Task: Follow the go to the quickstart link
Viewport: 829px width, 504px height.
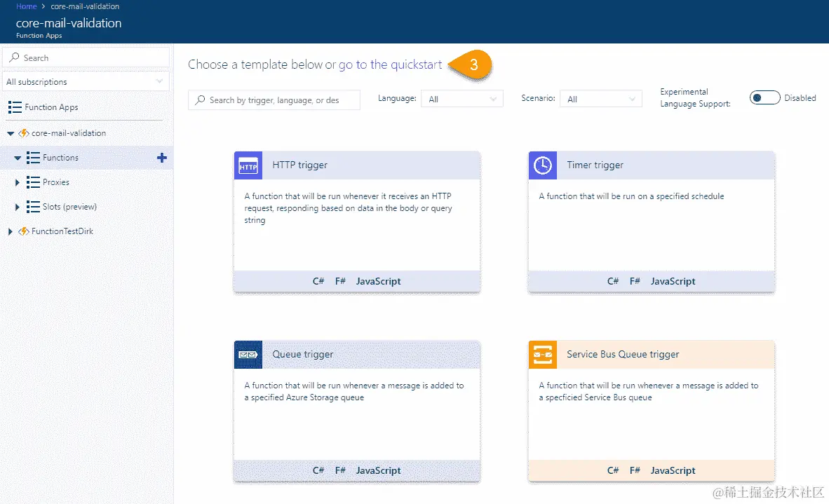Action: pyautogui.click(x=390, y=64)
